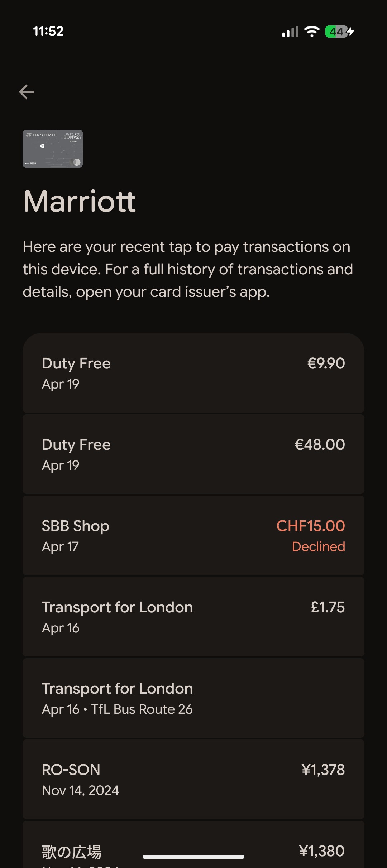The width and height of the screenshot is (387, 868).
Task: Open the Duty Free €48.00 transaction
Action: pyautogui.click(x=193, y=454)
